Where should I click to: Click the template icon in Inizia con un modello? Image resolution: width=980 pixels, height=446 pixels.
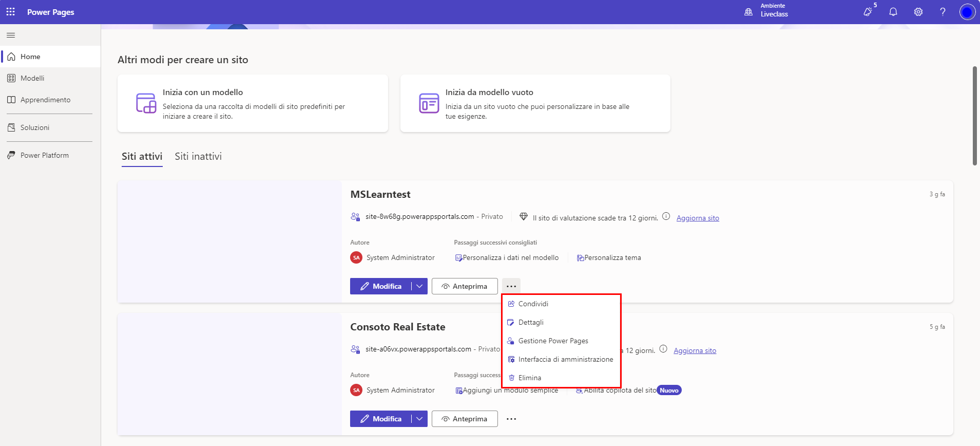click(x=146, y=103)
